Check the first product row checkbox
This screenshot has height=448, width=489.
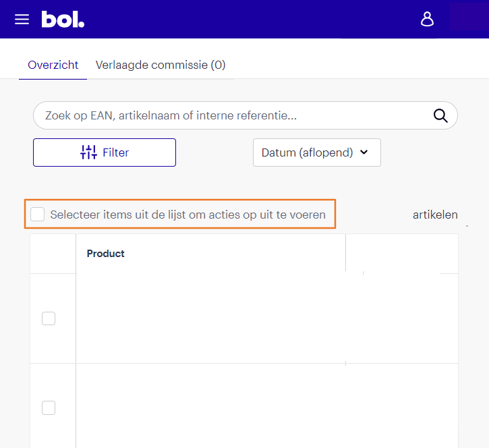point(49,318)
